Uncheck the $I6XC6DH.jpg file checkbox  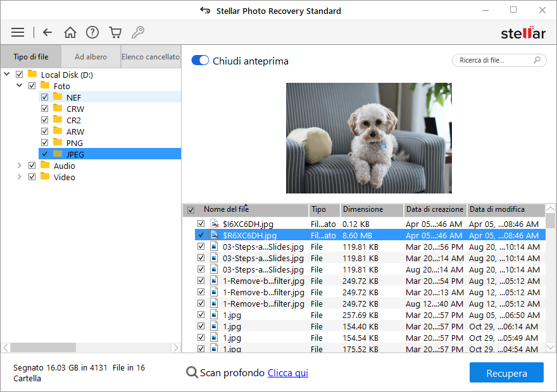pyautogui.click(x=201, y=223)
